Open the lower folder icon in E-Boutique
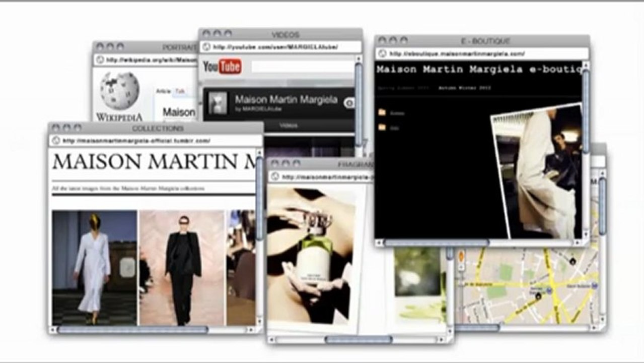644x363 pixels. (382, 128)
